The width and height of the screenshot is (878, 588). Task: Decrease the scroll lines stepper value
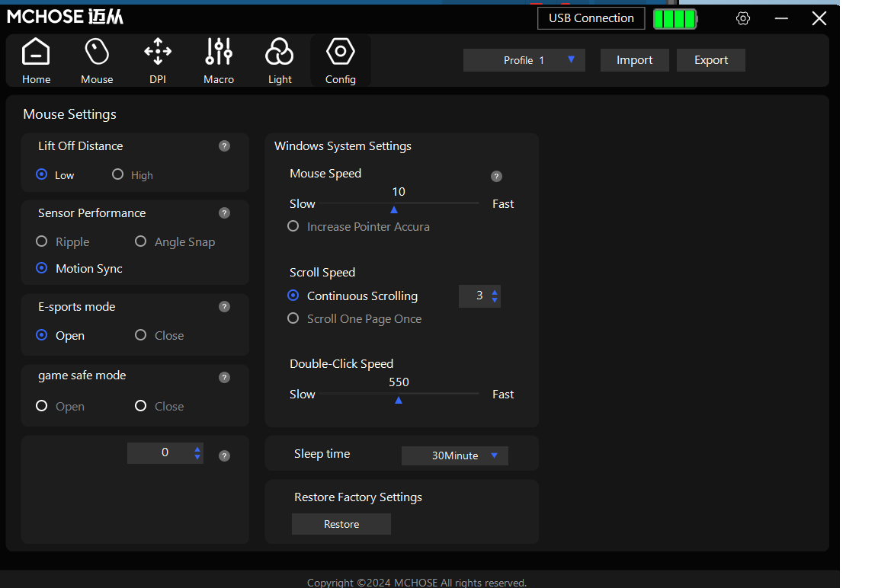pyautogui.click(x=495, y=300)
